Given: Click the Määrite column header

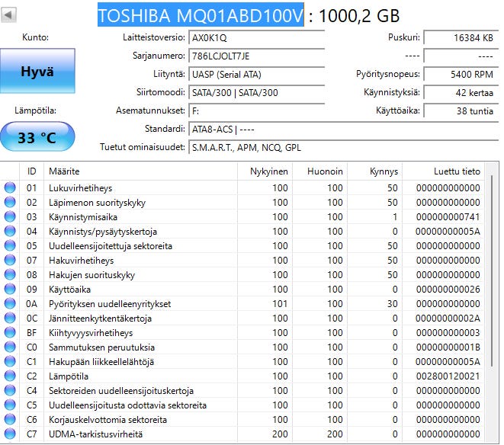Looking at the screenshot, I should [140, 171].
